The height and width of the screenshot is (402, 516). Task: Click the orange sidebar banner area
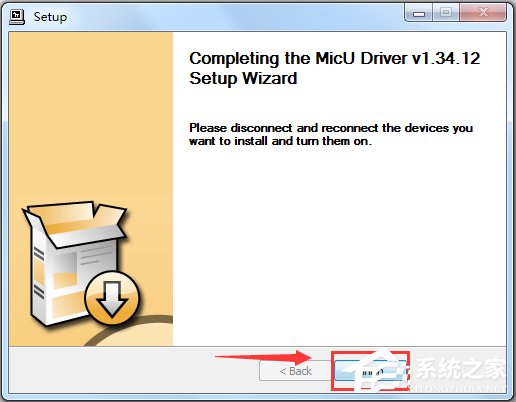point(91,117)
